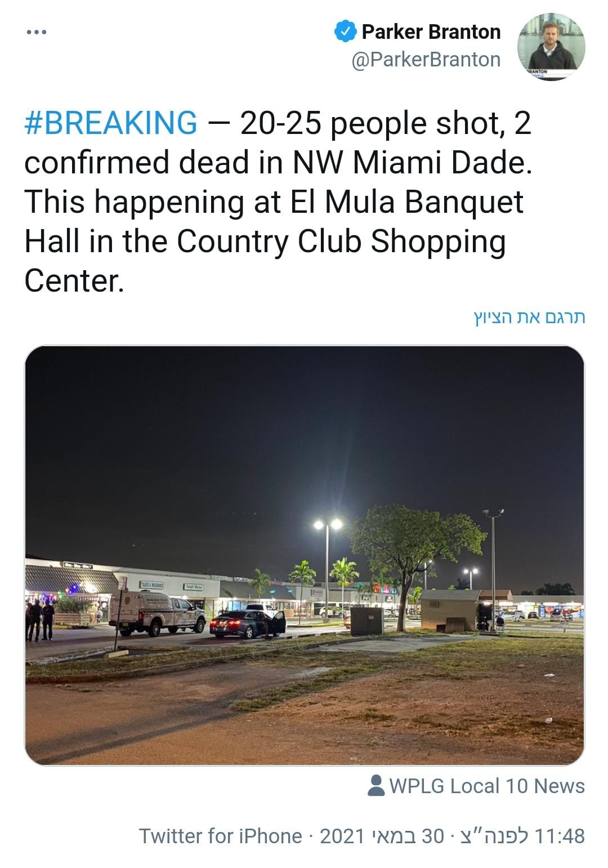Open the @ParkerBranton handle link
The image size is (608, 868).
(426, 60)
